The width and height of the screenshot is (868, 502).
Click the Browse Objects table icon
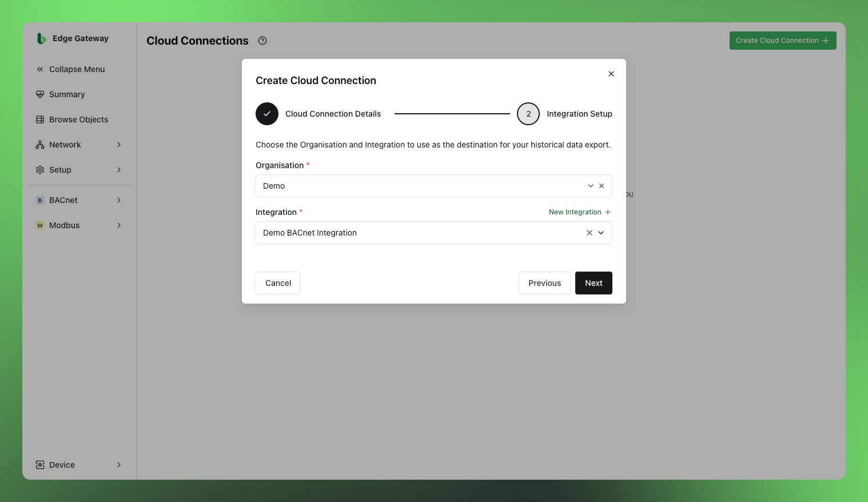coord(40,119)
